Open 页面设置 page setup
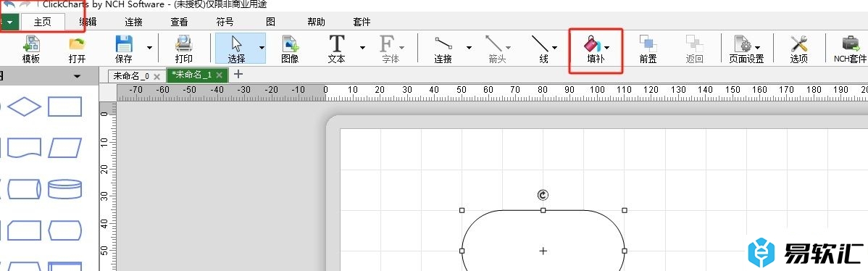The width and height of the screenshot is (868, 271). click(746, 49)
